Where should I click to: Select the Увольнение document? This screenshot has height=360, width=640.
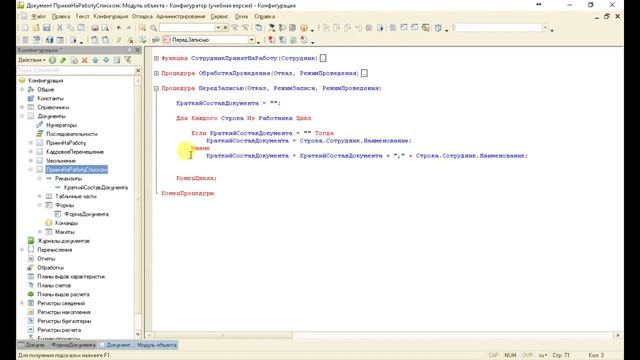[x=61, y=161]
